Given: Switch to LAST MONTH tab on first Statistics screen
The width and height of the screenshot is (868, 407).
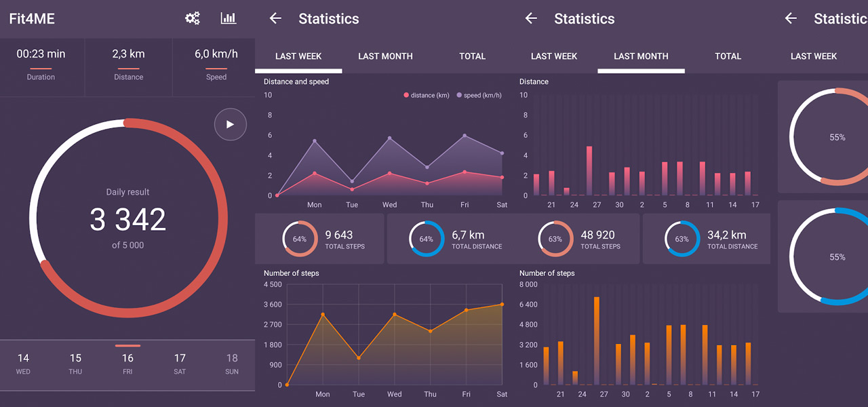Looking at the screenshot, I should [385, 56].
